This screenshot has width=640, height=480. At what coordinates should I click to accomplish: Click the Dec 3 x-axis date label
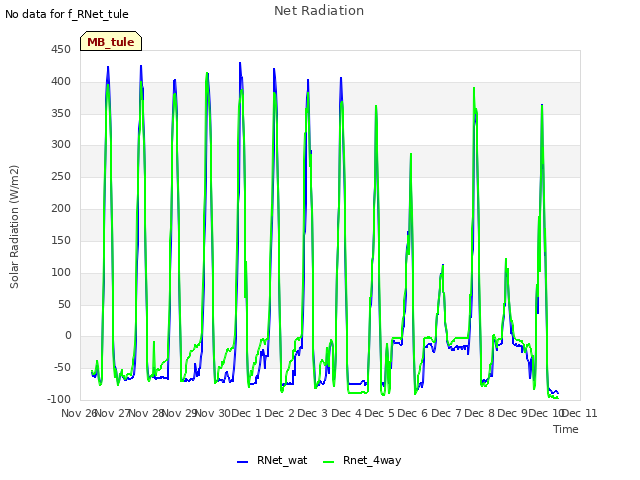click(x=313, y=413)
